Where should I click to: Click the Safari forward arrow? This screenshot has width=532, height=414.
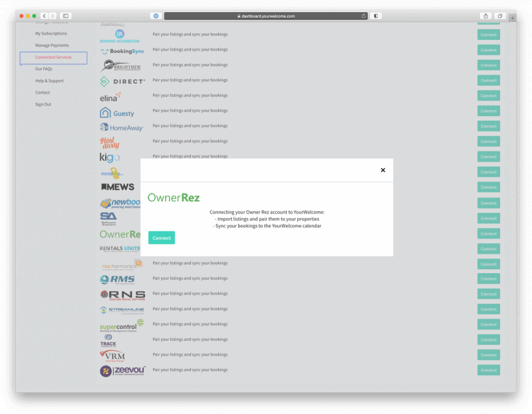(x=53, y=16)
